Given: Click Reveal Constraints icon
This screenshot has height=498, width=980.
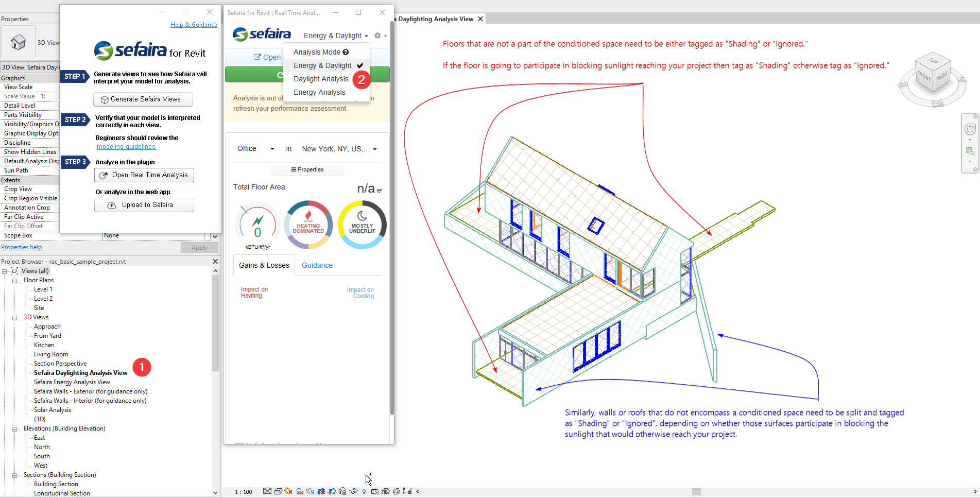Looking at the screenshot, I should pyautogui.click(x=407, y=491).
